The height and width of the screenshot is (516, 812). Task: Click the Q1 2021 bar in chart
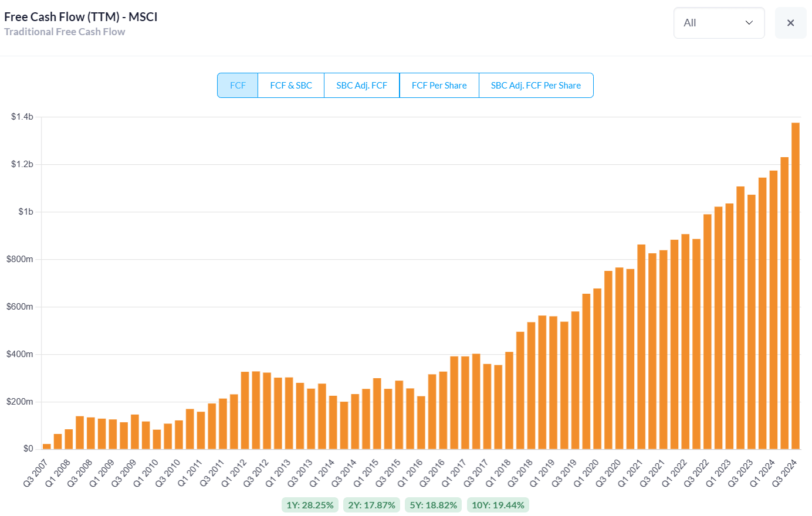click(641, 347)
